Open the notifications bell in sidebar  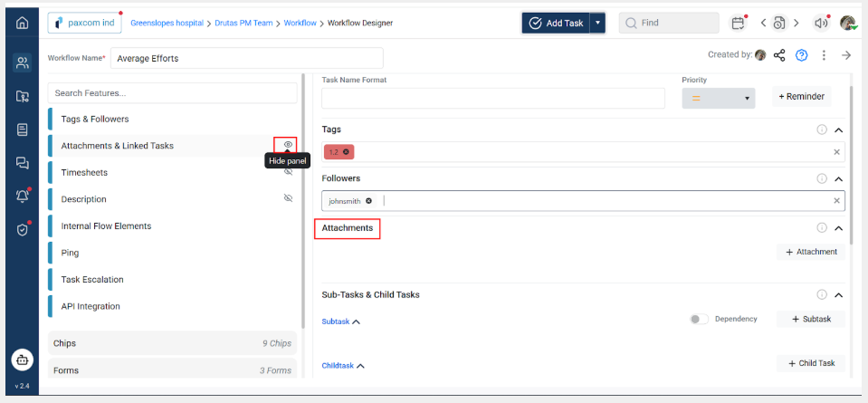[23, 196]
